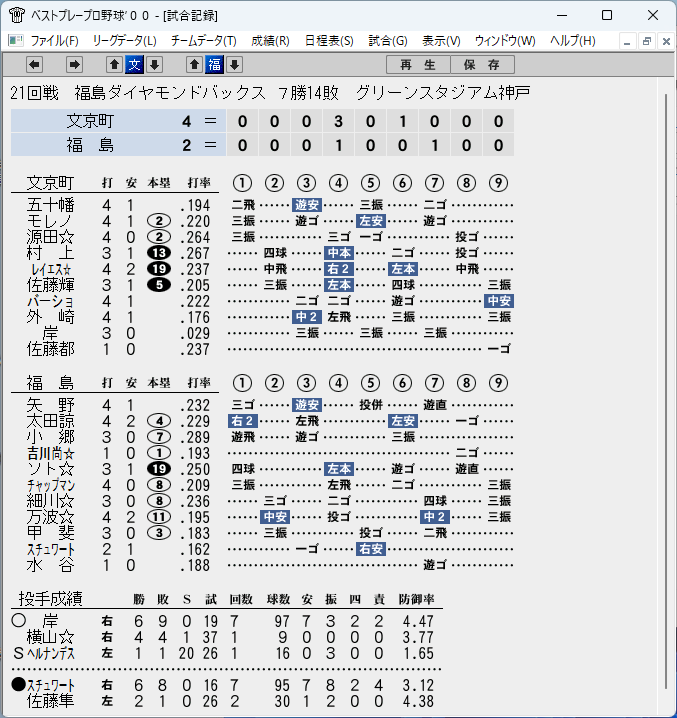Click the 吉川尚☆ batter name
677x718 pixels.
50,453
